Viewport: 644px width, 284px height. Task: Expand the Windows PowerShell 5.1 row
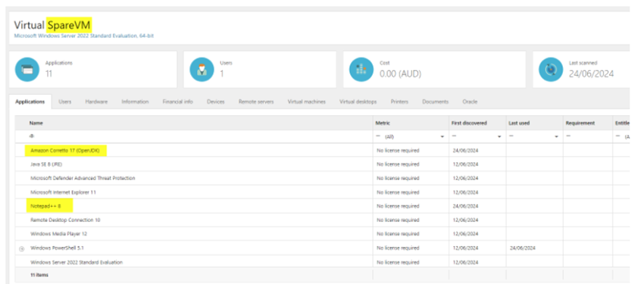coord(22,248)
